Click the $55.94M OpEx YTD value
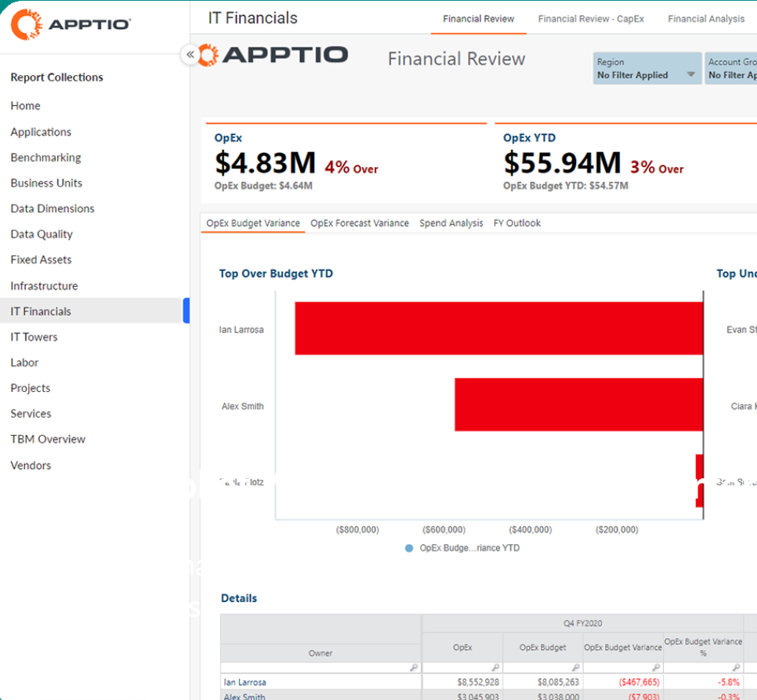 point(562,163)
